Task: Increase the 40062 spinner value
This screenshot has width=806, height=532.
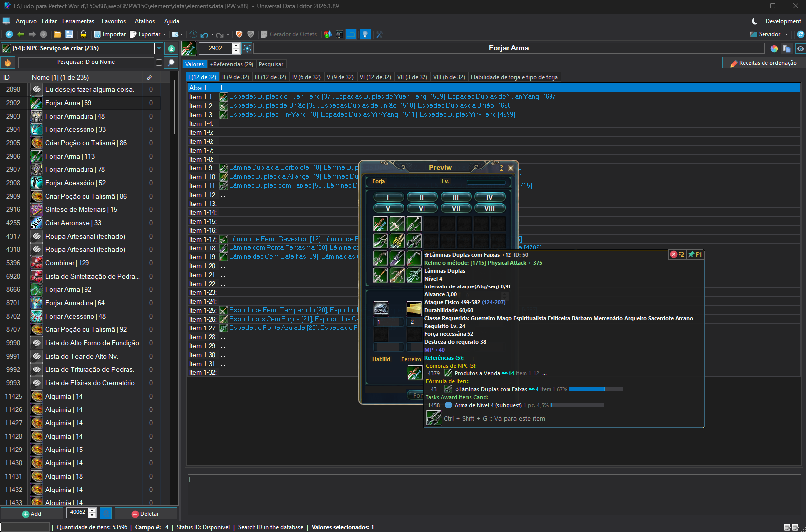Action: point(92,510)
